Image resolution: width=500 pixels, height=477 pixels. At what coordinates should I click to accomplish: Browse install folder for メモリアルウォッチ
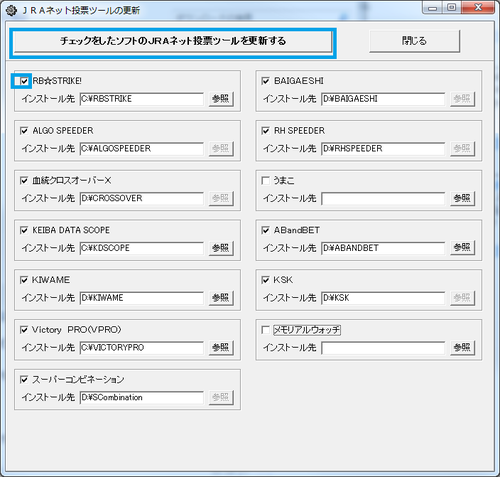click(462, 348)
